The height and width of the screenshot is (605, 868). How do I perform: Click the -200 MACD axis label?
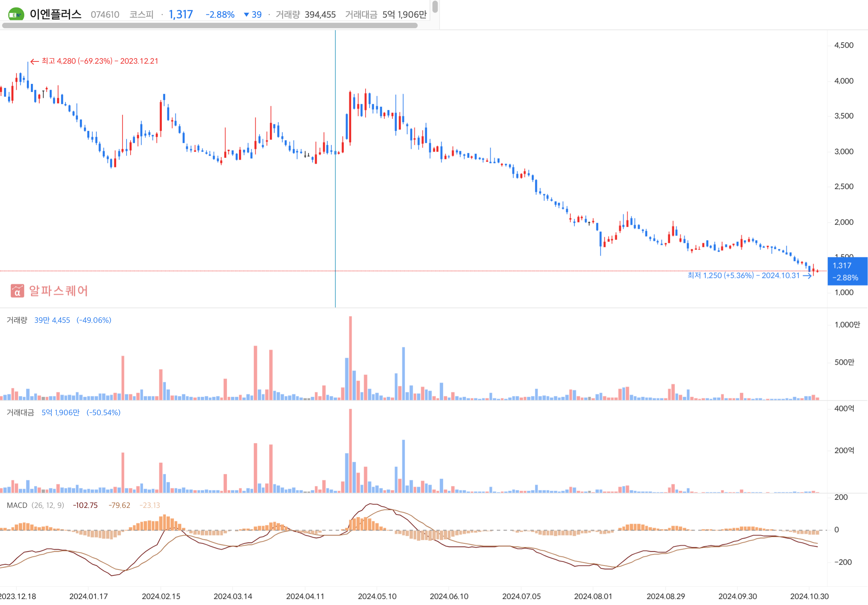click(x=843, y=562)
